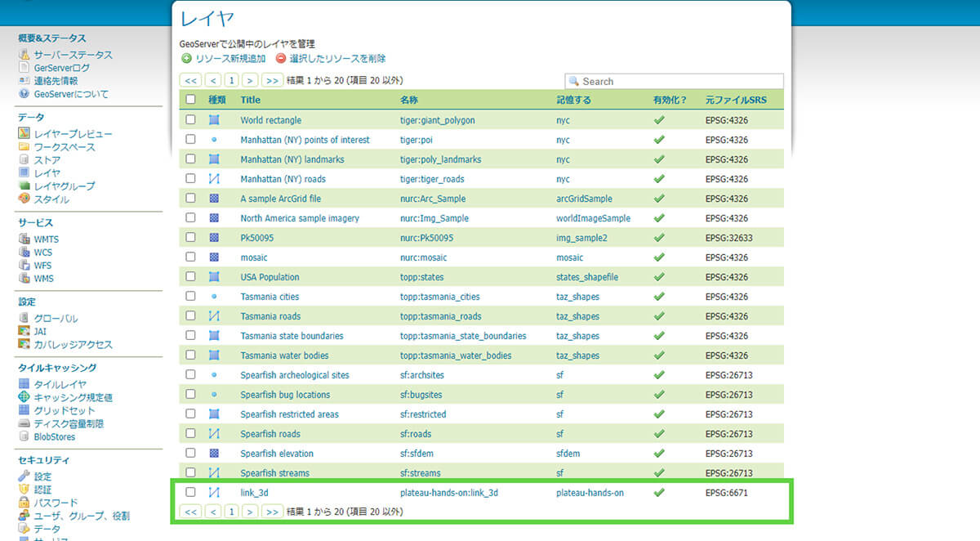Sort table by Title column header
Image resolution: width=980 pixels, height=541 pixels.
click(x=251, y=100)
